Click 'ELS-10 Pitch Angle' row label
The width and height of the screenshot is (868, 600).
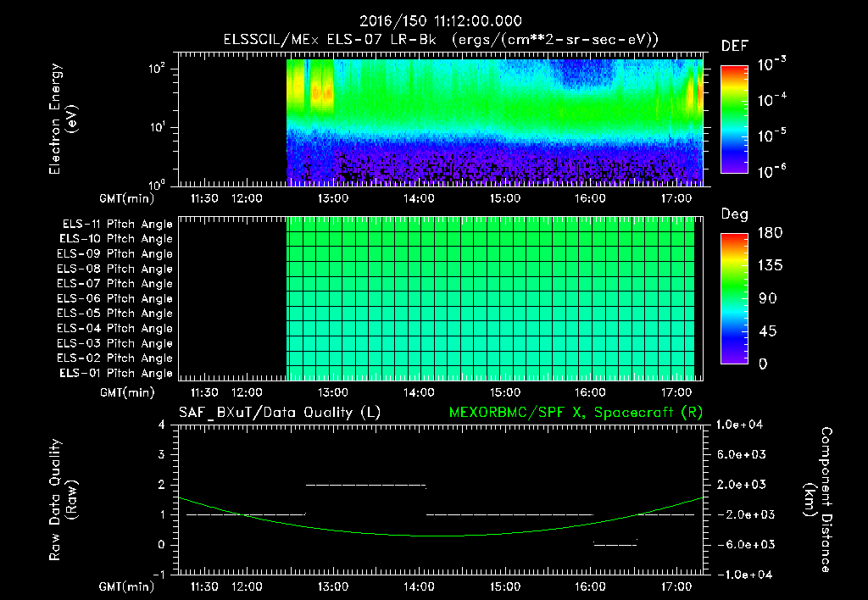[x=116, y=239]
